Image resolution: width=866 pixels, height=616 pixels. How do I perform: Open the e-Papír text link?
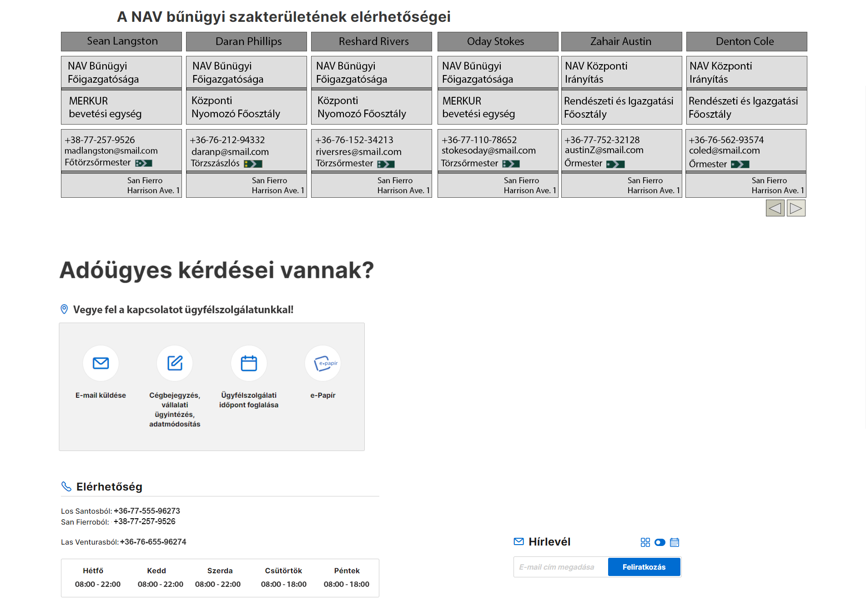coord(323,396)
